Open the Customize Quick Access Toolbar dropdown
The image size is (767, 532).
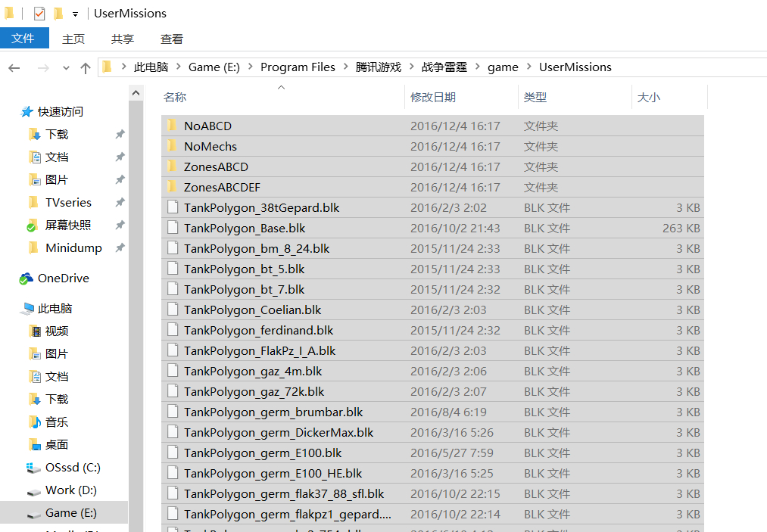pyautogui.click(x=75, y=14)
